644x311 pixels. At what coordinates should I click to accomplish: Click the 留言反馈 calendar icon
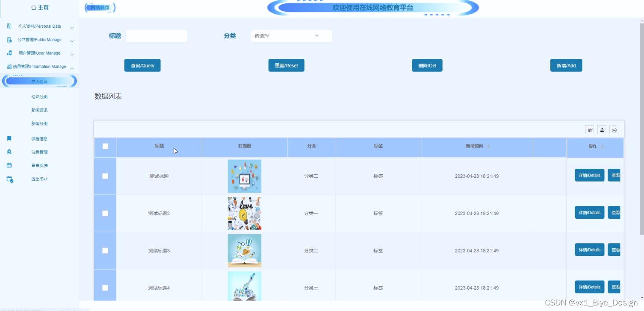9,165
